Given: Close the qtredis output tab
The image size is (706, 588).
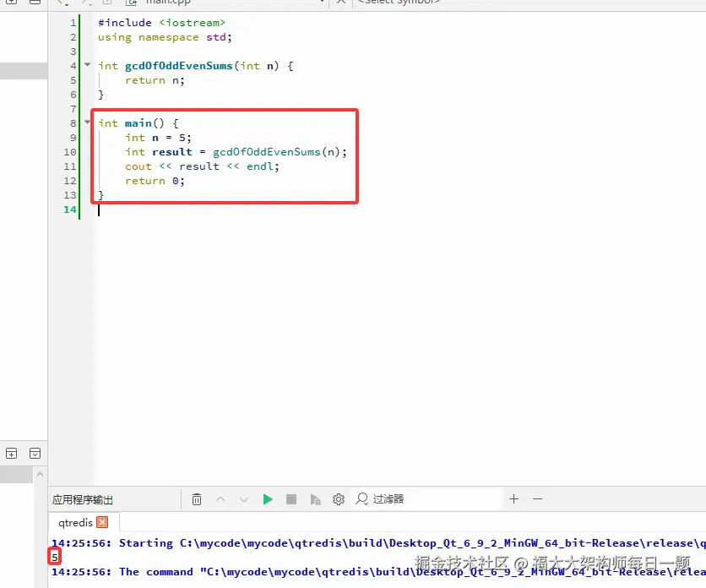Looking at the screenshot, I should pyautogui.click(x=103, y=522).
